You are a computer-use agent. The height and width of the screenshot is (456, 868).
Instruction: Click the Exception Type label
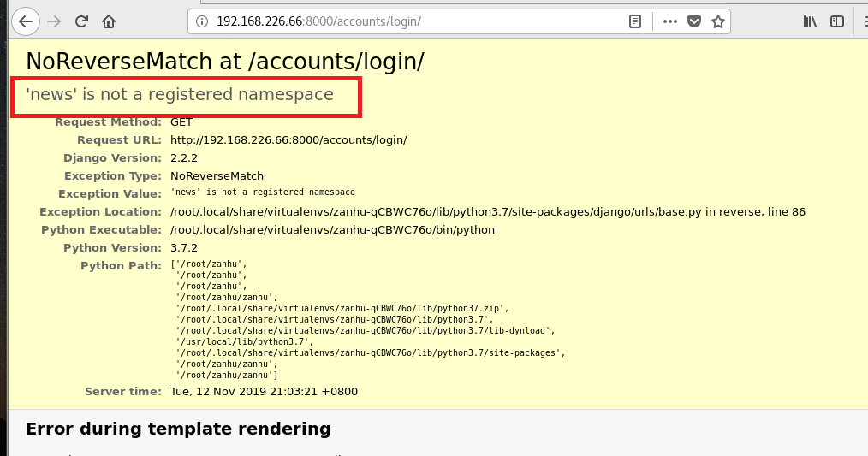(113, 176)
